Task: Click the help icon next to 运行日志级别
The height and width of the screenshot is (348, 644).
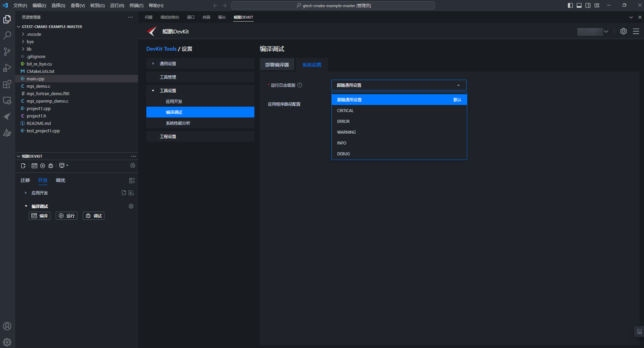Action: [300, 85]
